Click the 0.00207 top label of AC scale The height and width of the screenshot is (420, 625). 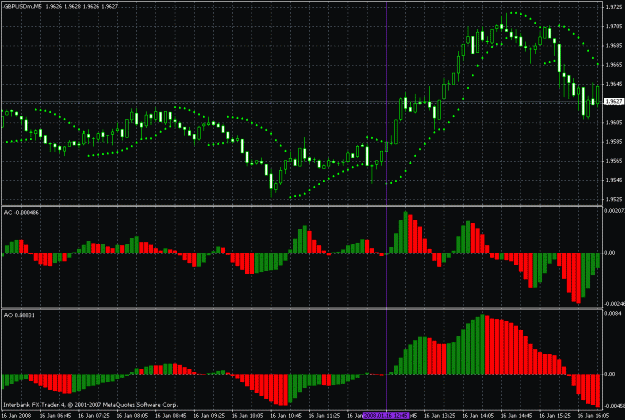pos(614,210)
